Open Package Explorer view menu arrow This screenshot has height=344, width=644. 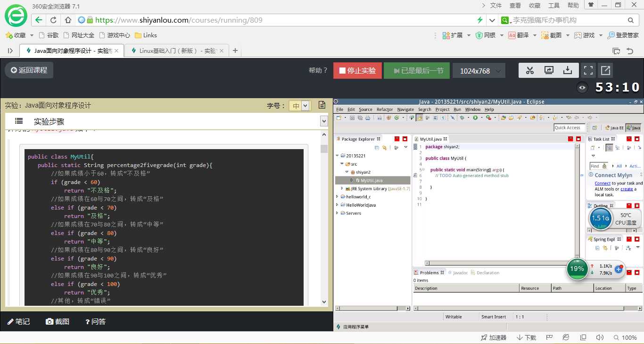405,147
